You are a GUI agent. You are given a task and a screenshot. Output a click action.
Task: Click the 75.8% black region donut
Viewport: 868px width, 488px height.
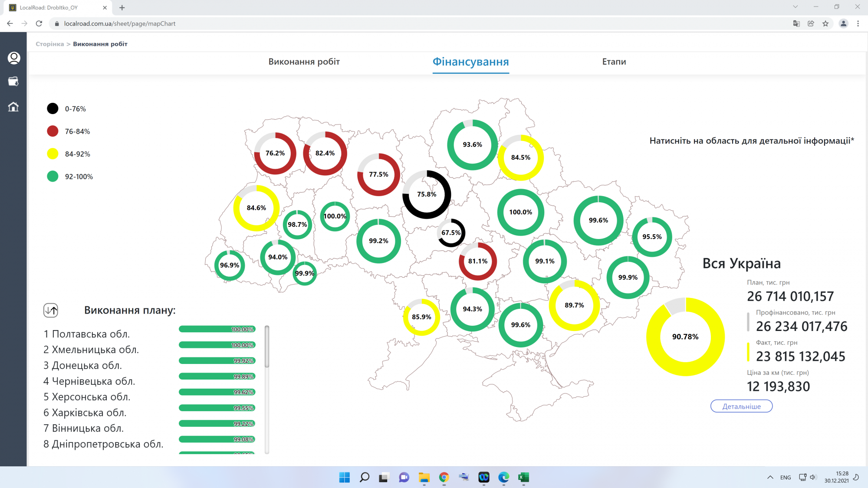[x=427, y=194]
